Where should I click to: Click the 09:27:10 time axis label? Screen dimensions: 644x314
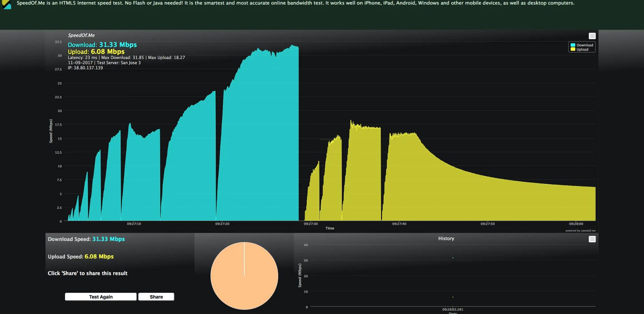[x=134, y=224]
